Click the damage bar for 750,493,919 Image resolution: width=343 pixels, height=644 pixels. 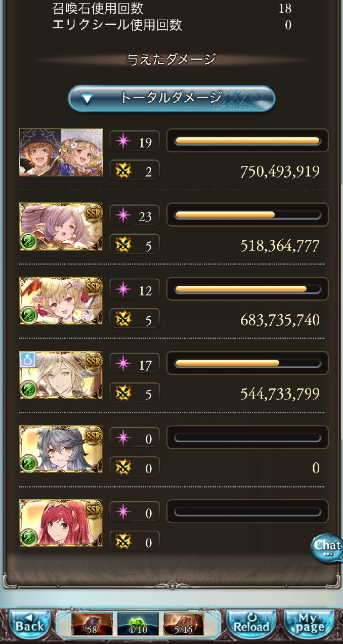point(247,141)
